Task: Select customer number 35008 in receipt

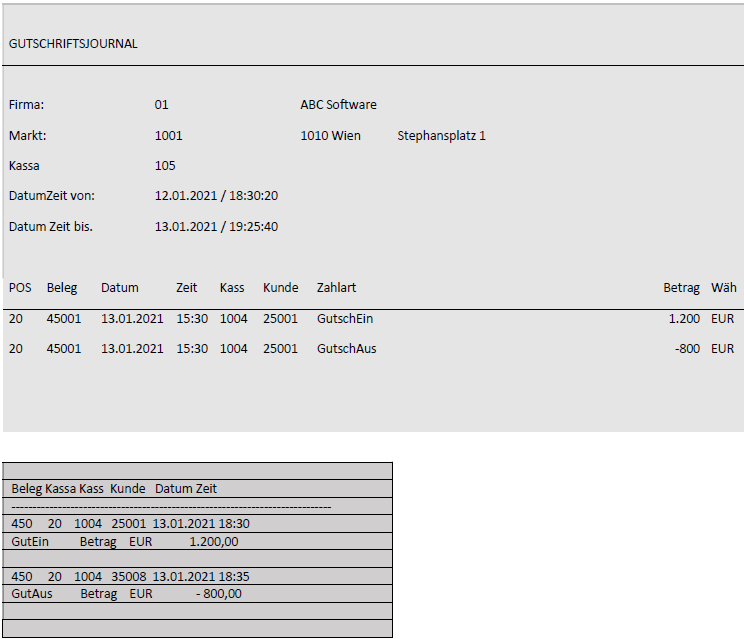Action: 128,578
